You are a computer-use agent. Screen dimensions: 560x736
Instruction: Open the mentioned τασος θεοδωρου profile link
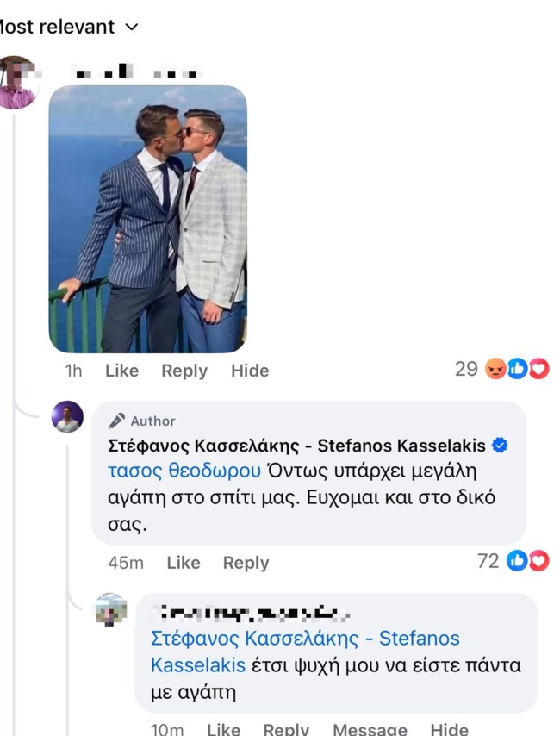coord(184,471)
